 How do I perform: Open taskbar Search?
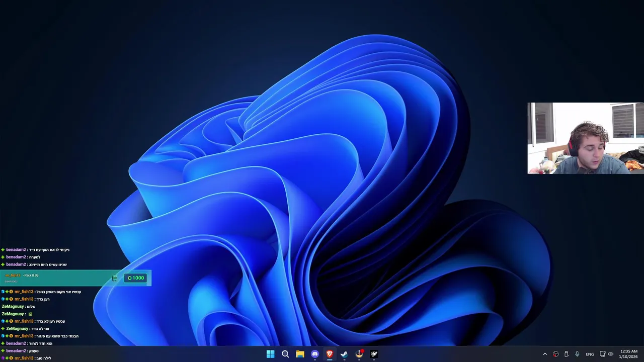(x=285, y=354)
